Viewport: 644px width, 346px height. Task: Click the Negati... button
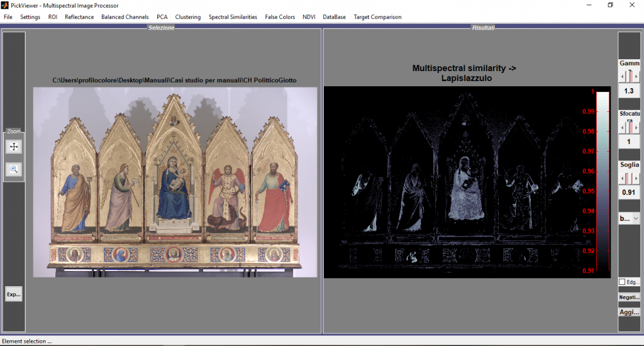click(x=629, y=297)
